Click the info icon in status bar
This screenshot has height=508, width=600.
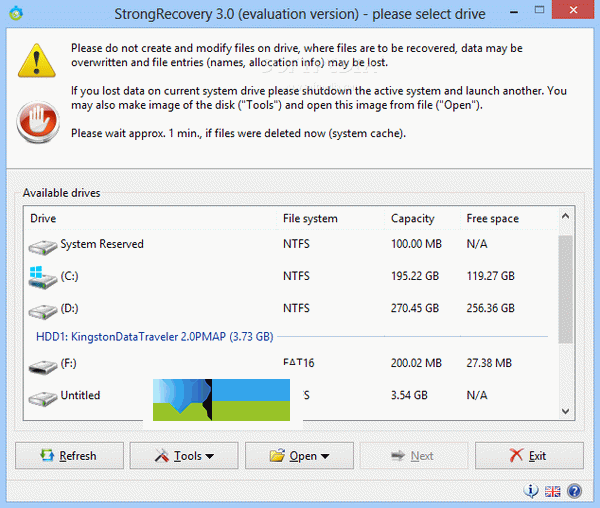(x=531, y=490)
